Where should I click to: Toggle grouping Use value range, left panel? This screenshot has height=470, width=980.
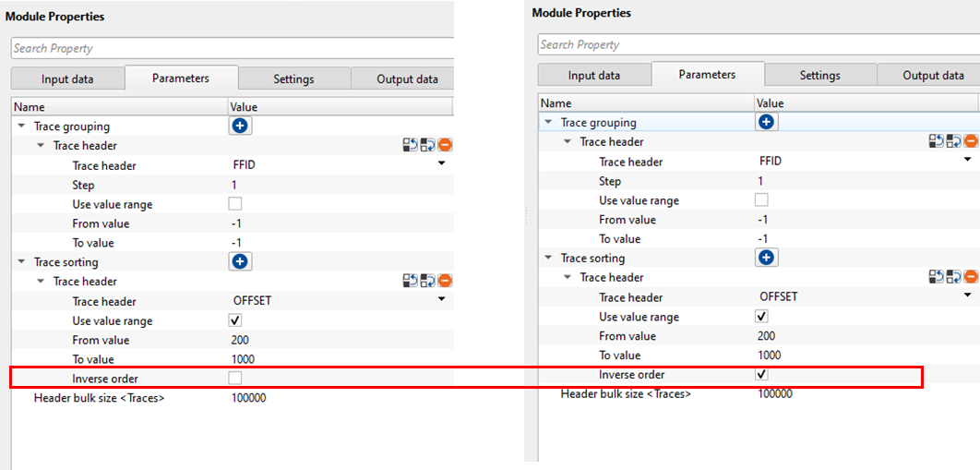click(x=235, y=204)
